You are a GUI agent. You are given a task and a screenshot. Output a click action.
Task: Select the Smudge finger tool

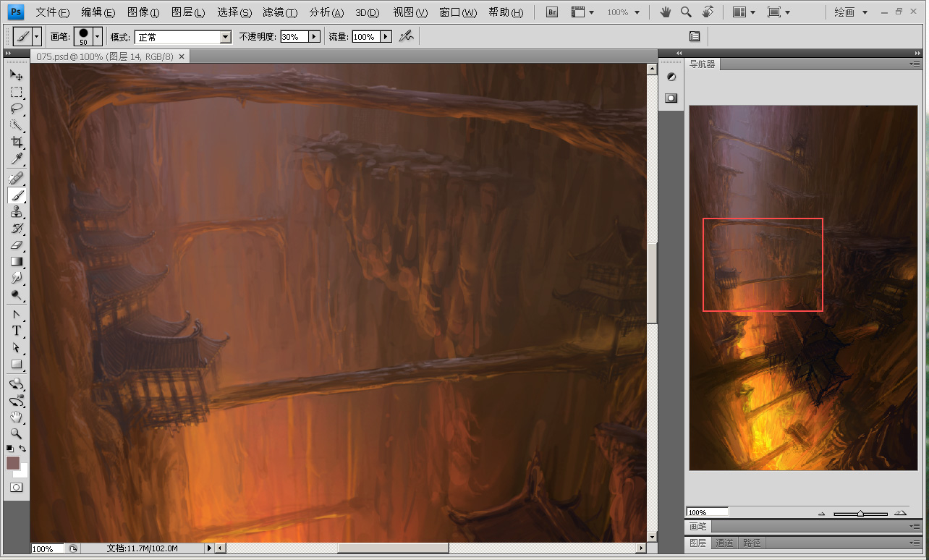(16, 278)
